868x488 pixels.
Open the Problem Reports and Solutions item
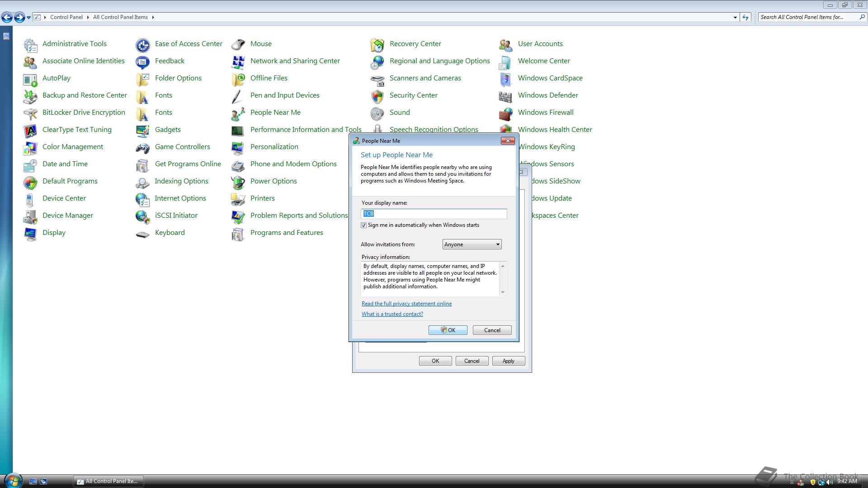point(299,216)
